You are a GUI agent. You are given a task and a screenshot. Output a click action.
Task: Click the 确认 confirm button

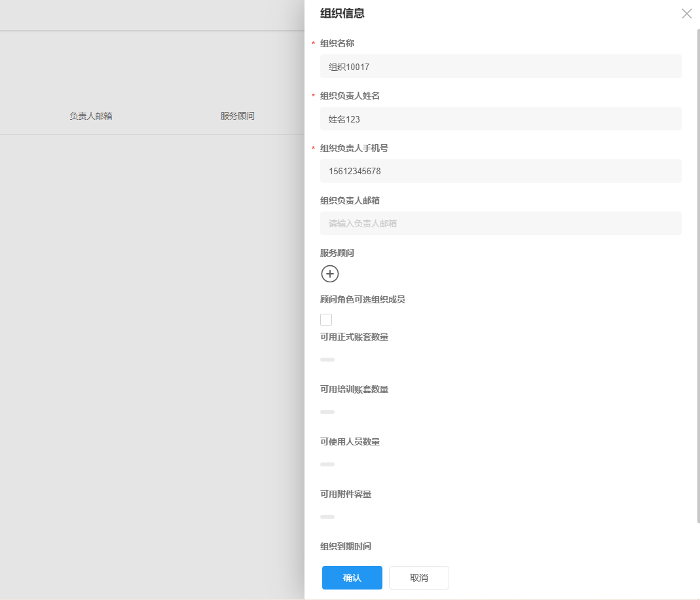[352, 577]
